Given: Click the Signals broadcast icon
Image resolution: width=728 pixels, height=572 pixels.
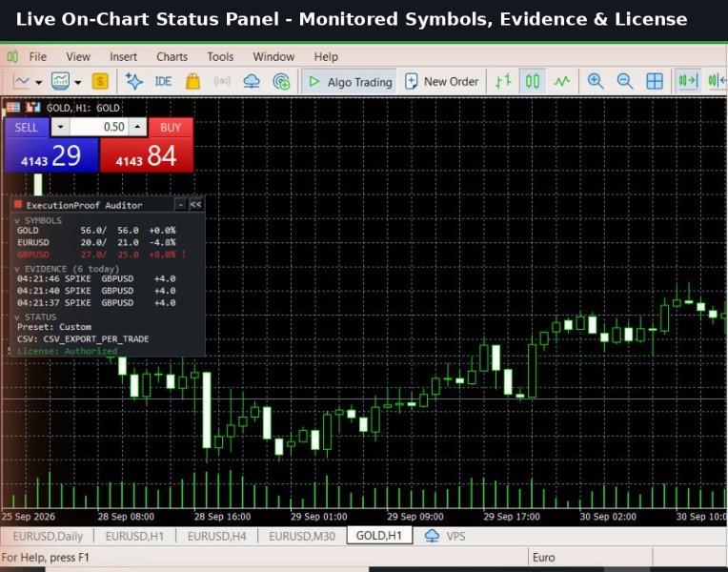Looking at the screenshot, I should pyautogui.click(x=222, y=82).
